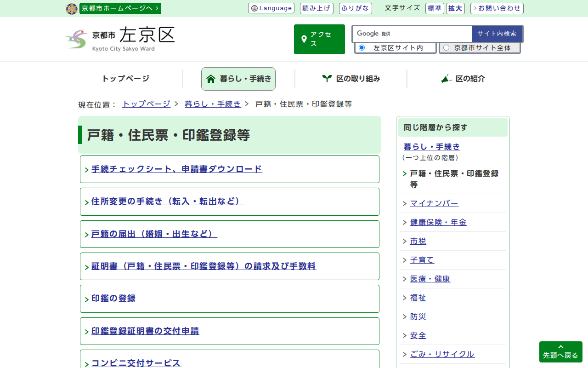Open 住所変更の手続き link
588x368 pixels.
coord(167,201)
